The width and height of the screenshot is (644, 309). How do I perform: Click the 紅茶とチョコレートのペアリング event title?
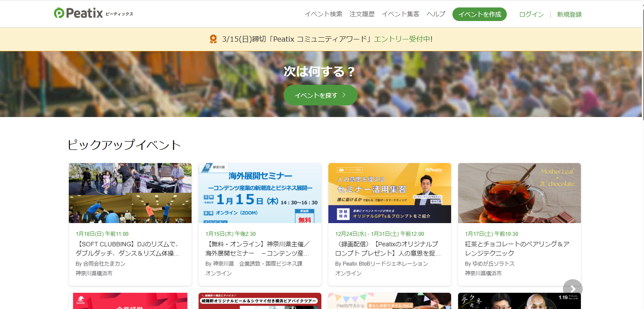click(517, 249)
